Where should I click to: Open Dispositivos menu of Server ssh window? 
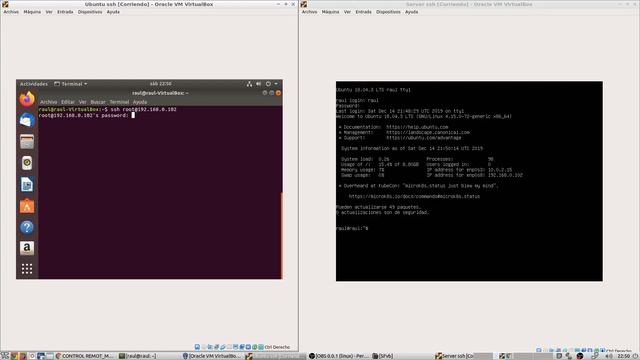coord(389,12)
